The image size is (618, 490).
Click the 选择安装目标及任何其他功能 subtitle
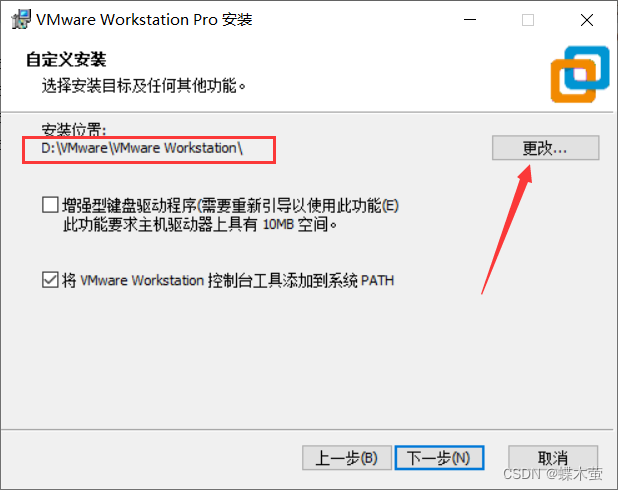(x=144, y=85)
